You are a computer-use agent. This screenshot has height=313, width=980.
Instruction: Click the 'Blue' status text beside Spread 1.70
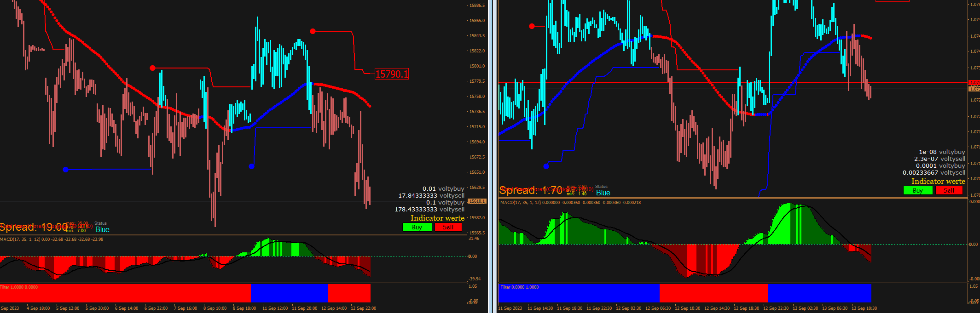pos(603,193)
